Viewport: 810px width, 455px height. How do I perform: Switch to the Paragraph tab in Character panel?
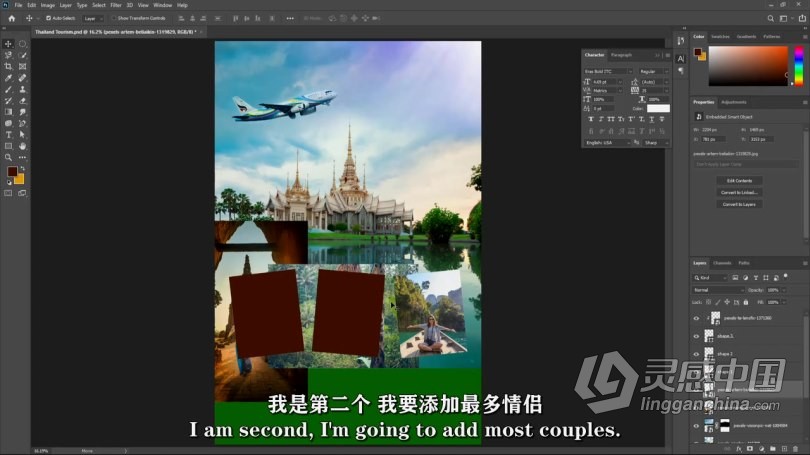point(621,55)
